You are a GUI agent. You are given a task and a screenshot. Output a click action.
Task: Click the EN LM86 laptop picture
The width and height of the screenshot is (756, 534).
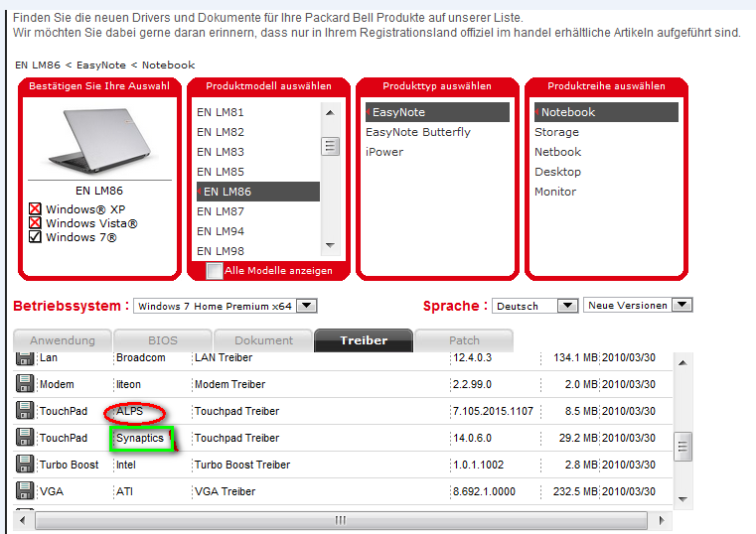click(99, 140)
